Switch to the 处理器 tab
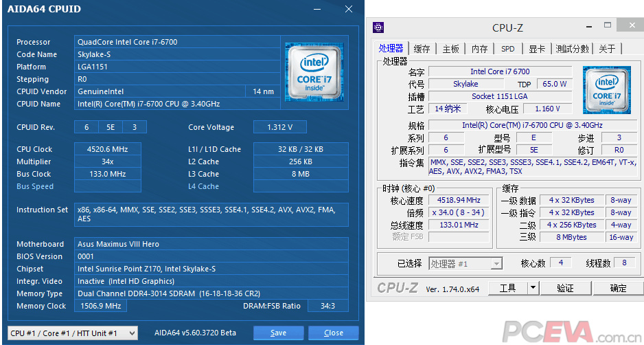Image resolution: width=644 pixels, height=345 pixels. pyautogui.click(x=391, y=49)
